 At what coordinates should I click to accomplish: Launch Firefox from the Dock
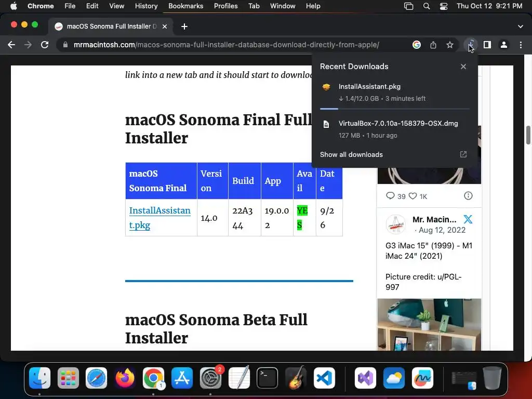[x=125, y=378]
